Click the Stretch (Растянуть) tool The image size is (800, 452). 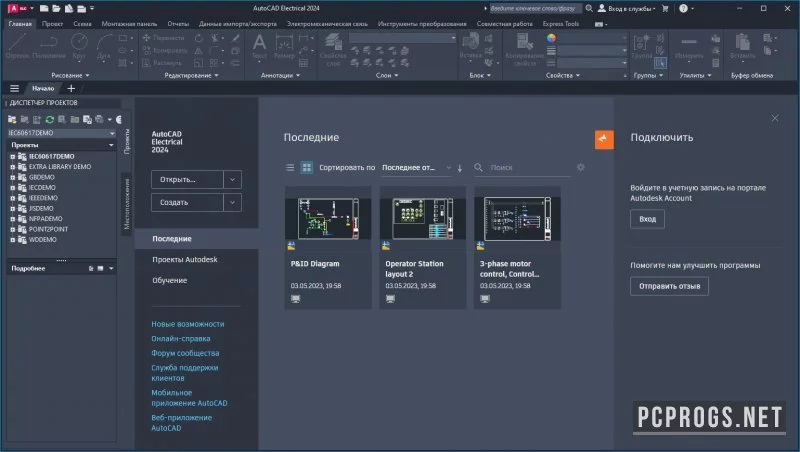coord(161,63)
